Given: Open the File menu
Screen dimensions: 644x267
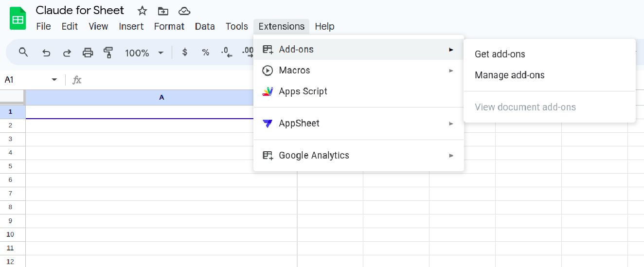Looking at the screenshot, I should coord(44,26).
